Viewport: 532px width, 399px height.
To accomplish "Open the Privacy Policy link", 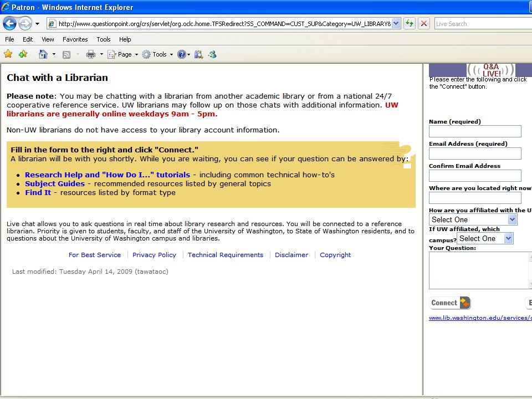I will pos(154,255).
